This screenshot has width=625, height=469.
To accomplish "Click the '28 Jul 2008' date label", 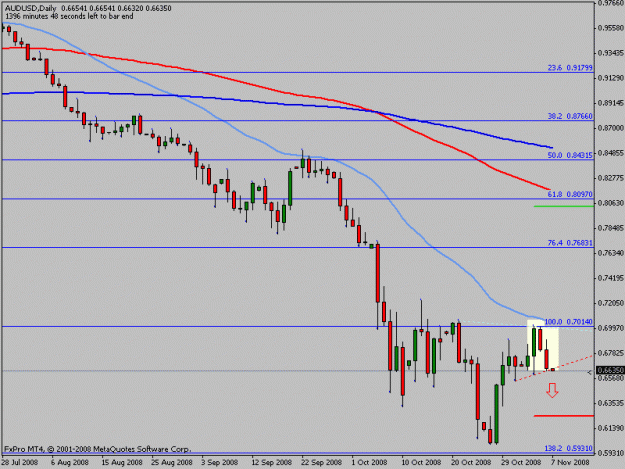I will 20,462.
